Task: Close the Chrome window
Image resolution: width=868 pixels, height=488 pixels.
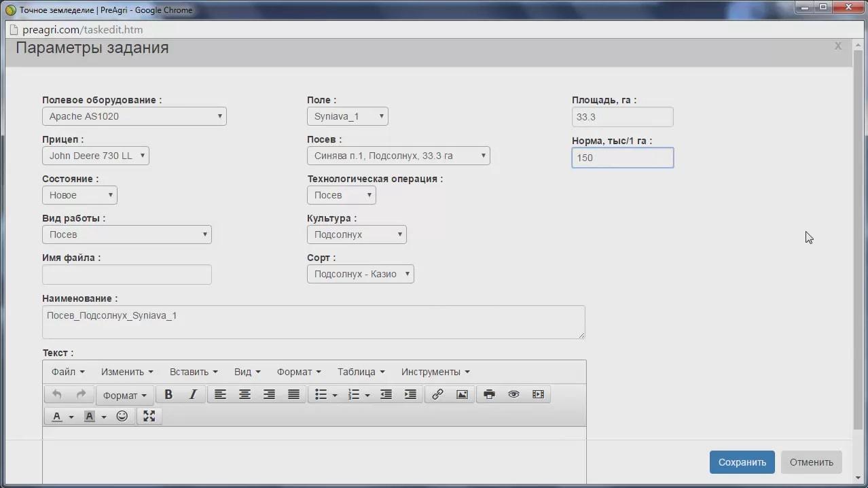Action: (x=848, y=7)
